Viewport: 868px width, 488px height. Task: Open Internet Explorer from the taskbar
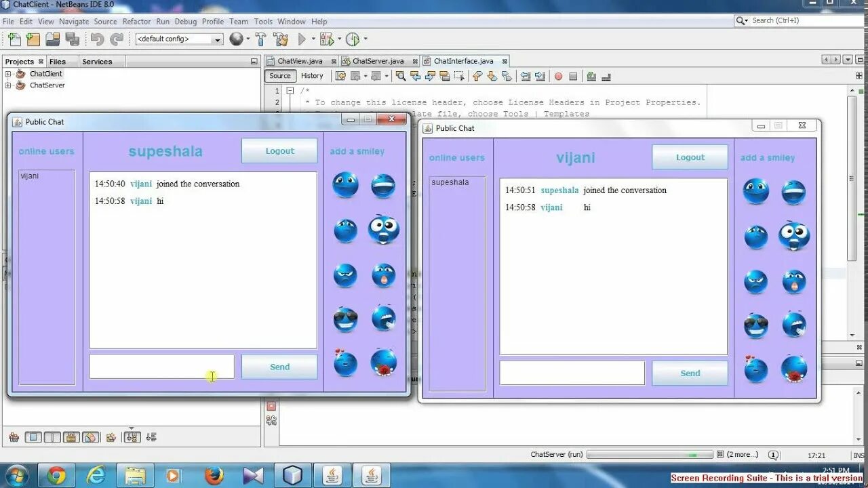pyautogui.click(x=96, y=476)
